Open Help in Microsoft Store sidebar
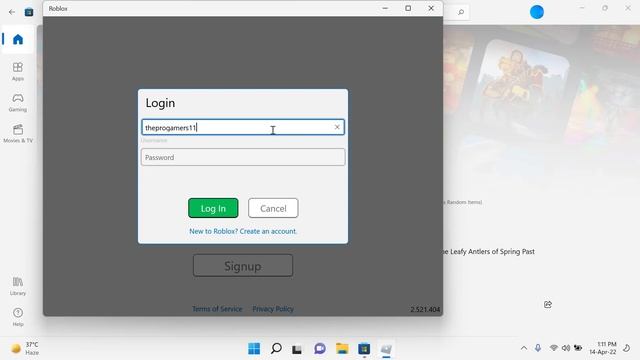The height and width of the screenshot is (360, 640). point(18,317)
